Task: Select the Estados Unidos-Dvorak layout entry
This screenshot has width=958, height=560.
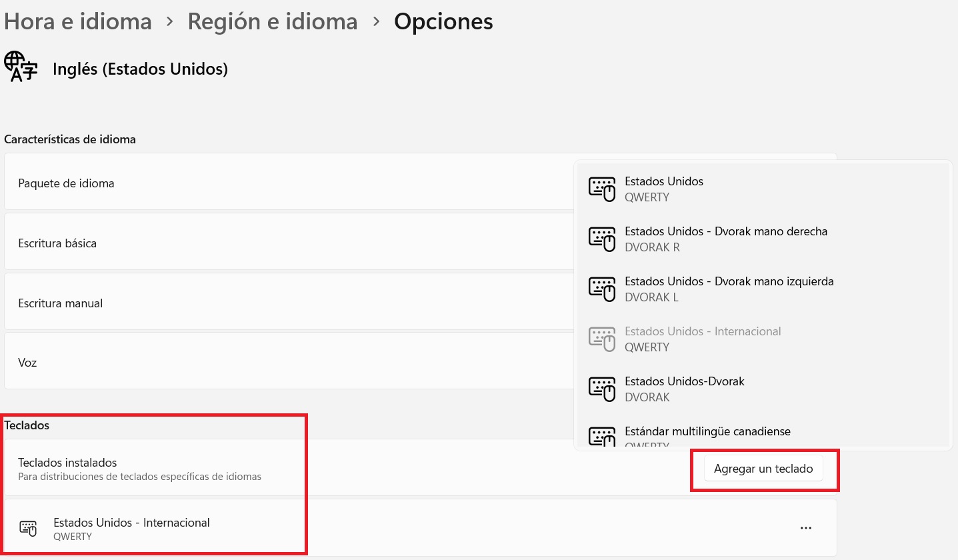Action: click(x=763, y=389)
